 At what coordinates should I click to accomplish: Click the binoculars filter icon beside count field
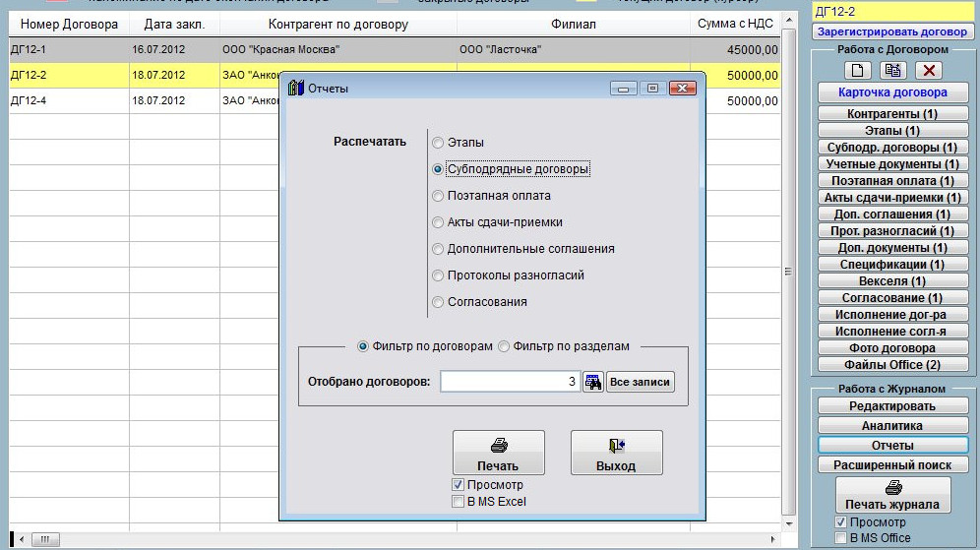click(592, 382)
